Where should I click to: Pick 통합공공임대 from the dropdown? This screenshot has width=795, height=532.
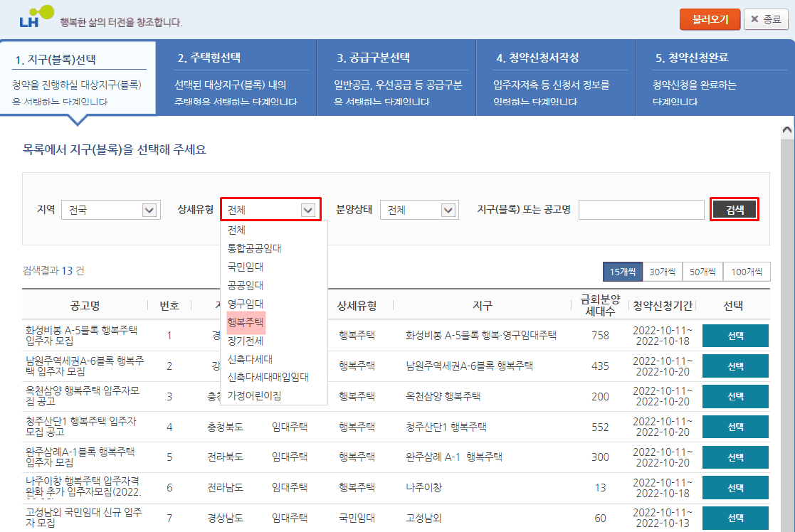[x=254, y=248]
